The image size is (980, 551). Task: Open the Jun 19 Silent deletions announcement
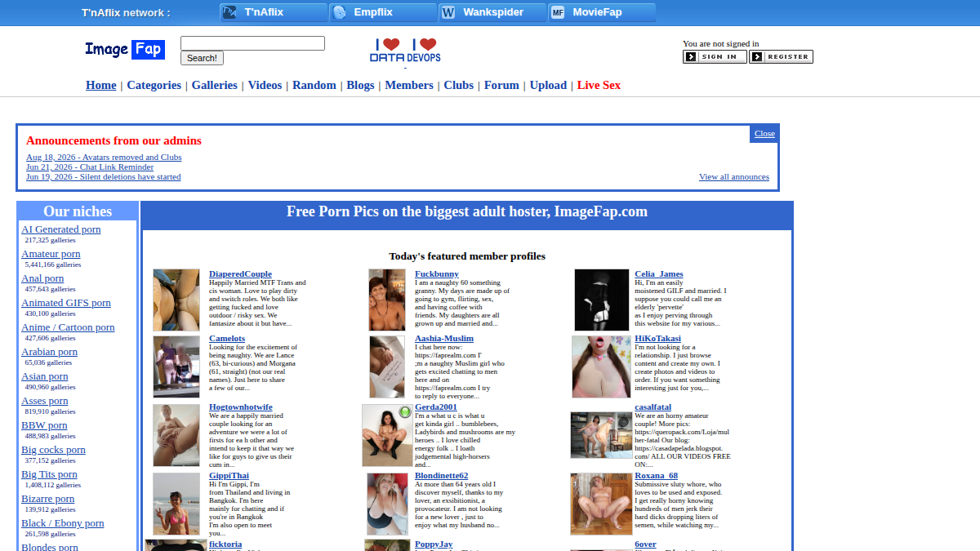[104, 176]
